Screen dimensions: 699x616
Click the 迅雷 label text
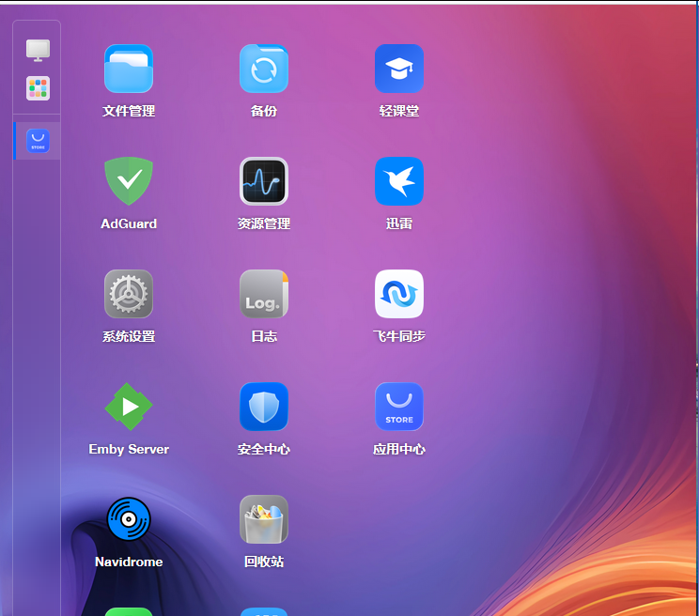coord(399,223)
